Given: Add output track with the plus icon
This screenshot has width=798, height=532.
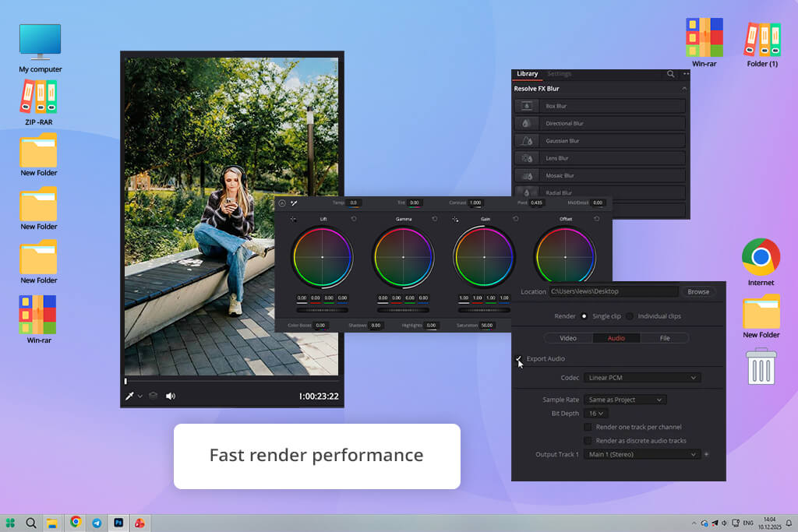Looking at the screenshot, I should [x=706, y=454].
